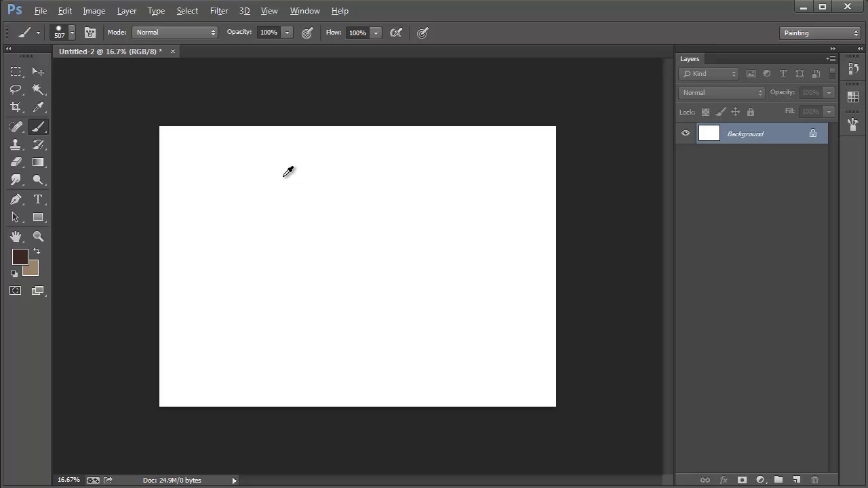Open the Painting workspace dropdown
Image resolution: width=868 pixels, height=488 pixels.
point(820,33)
